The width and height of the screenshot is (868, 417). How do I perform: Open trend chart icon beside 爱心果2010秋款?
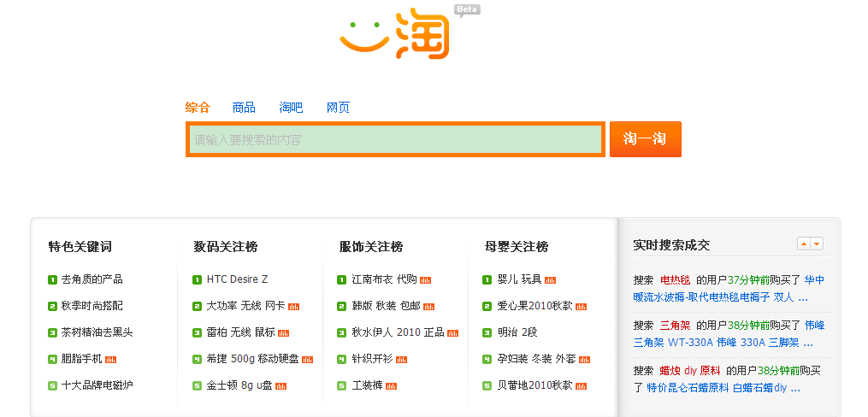[581, 307]
